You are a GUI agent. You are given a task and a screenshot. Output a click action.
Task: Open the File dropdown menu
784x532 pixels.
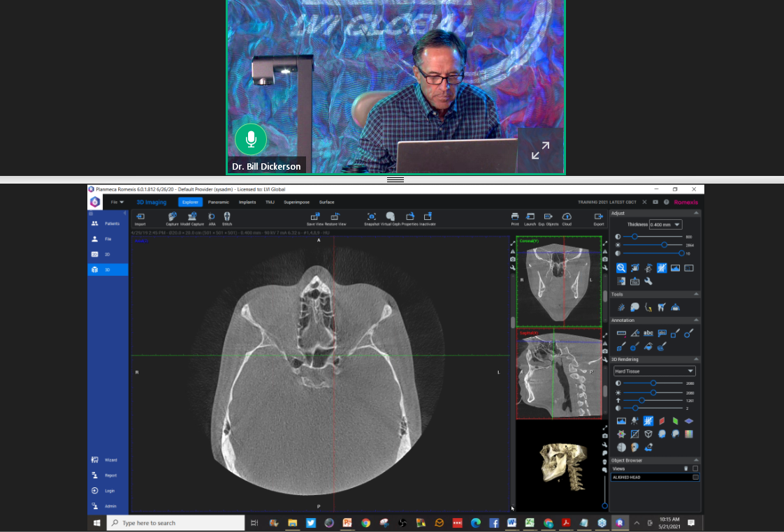pos(117,202)
